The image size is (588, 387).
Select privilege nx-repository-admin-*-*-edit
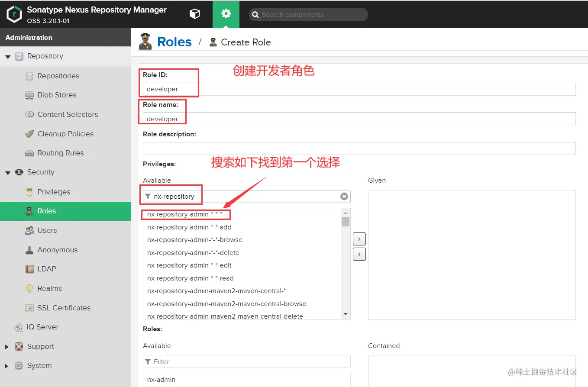point(242,265)
